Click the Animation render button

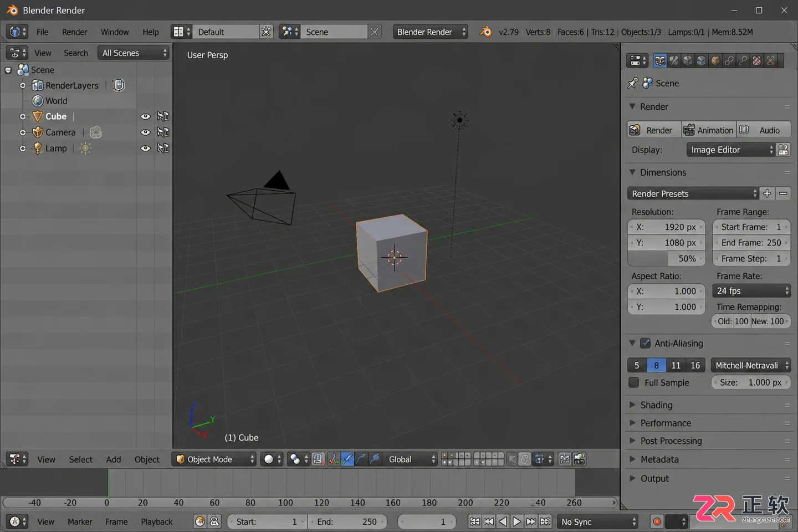coord(709,130)
